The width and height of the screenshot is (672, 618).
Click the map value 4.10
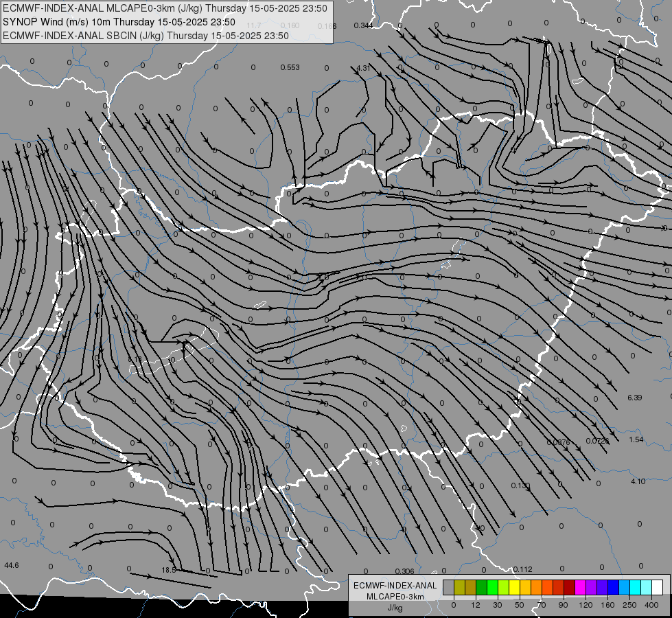[x=638, y=481]
